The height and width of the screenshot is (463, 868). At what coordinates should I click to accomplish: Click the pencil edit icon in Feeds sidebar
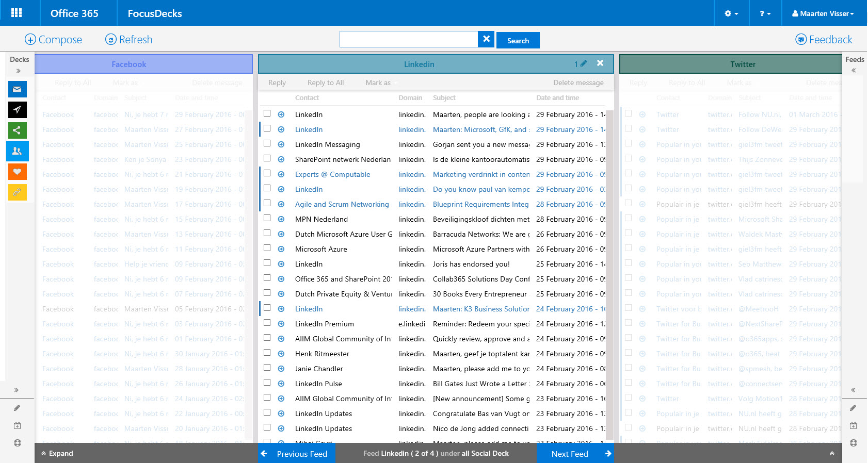tap(853, 408)
